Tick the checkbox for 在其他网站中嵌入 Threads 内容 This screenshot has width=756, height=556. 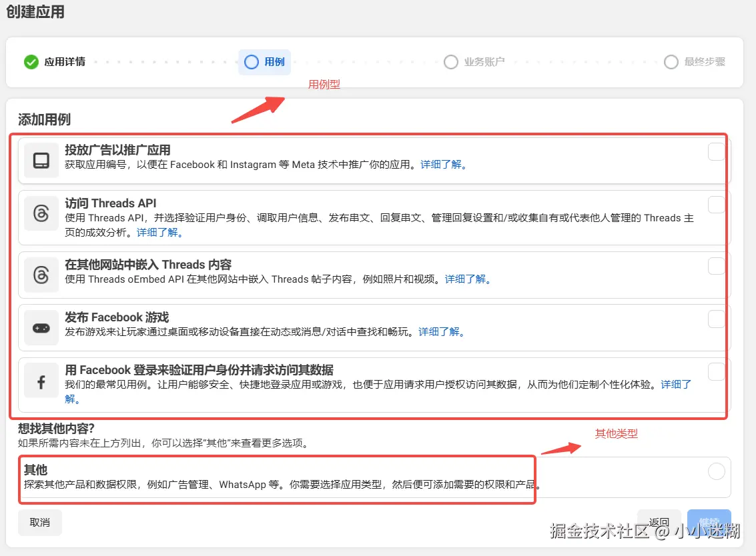tap(717, 266)
